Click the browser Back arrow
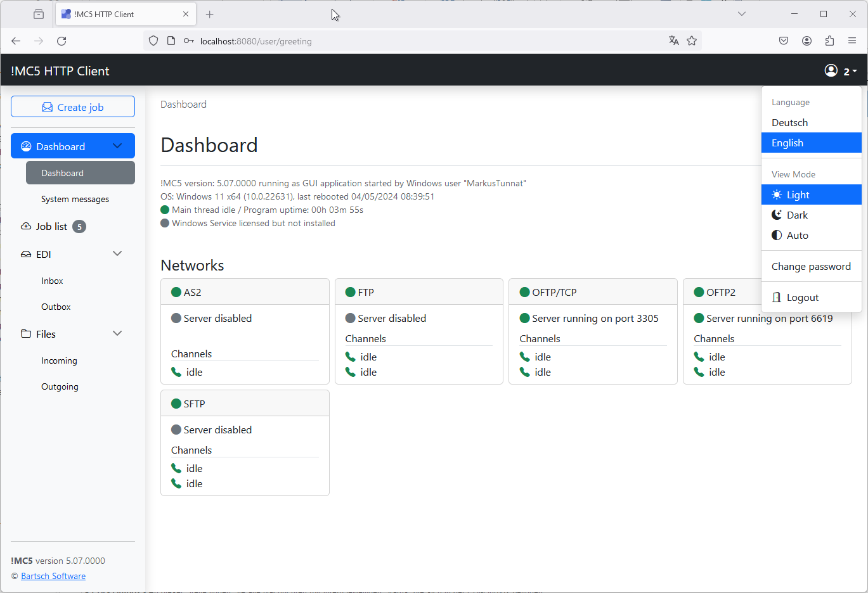Screen dimensions: 868x593 point(16,41)
